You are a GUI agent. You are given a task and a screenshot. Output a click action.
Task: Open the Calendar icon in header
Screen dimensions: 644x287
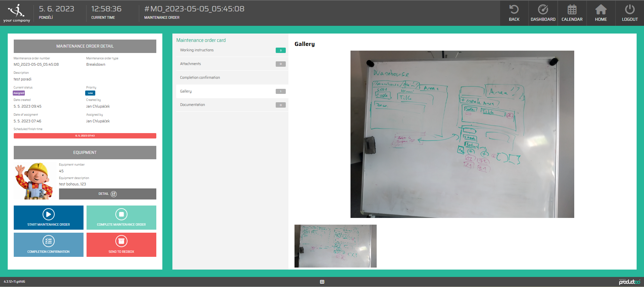[572, 9]
